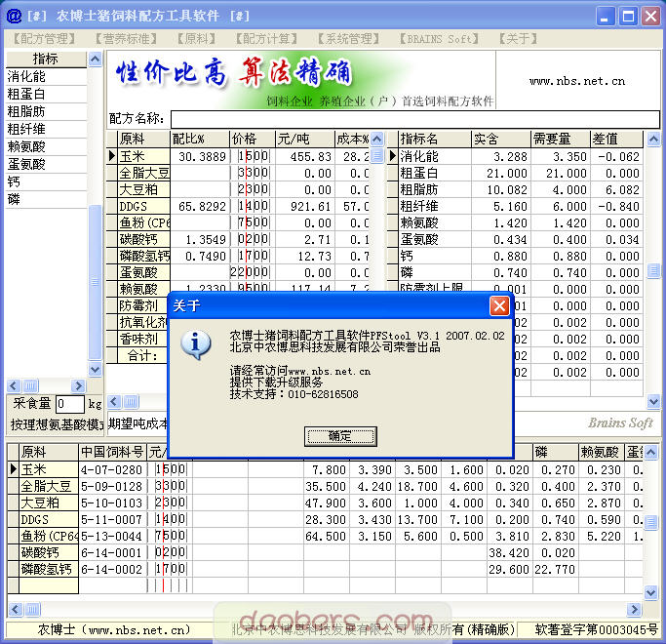Open the 原料 menu
666x644 pixels.
(197, 39)
